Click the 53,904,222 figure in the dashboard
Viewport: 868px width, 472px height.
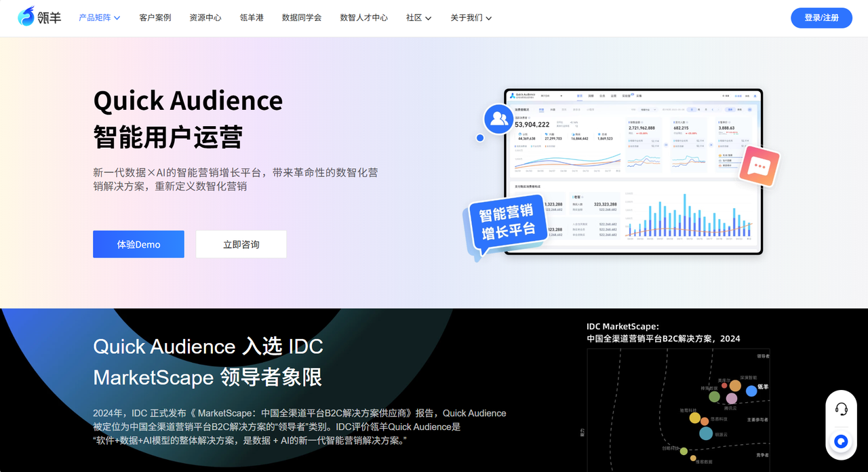[x=532, y=125]
